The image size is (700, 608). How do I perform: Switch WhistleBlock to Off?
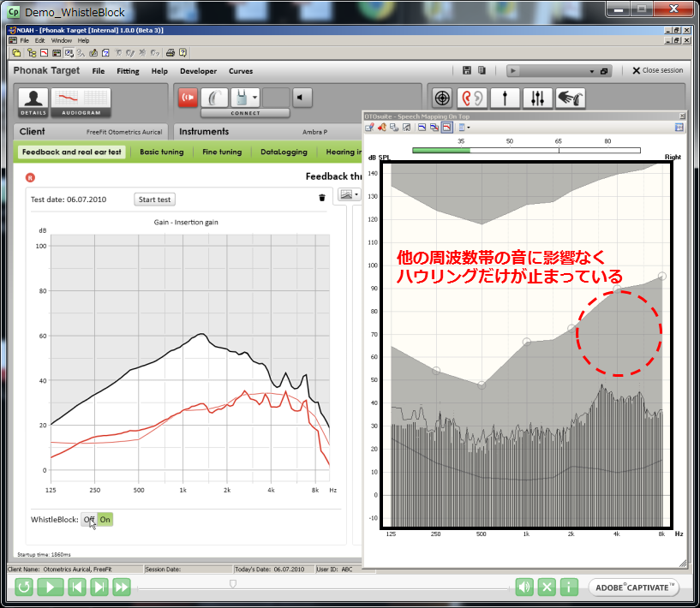pos(89,519)
